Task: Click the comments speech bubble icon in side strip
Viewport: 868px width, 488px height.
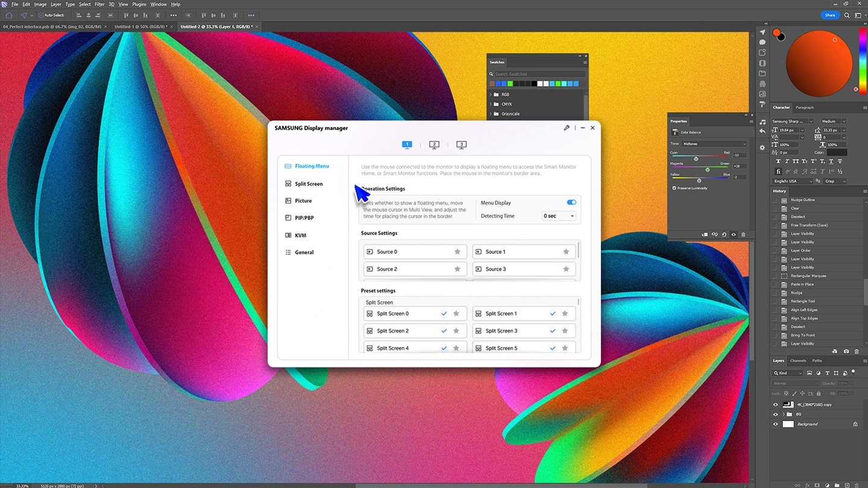Action: tap(763, 42)
